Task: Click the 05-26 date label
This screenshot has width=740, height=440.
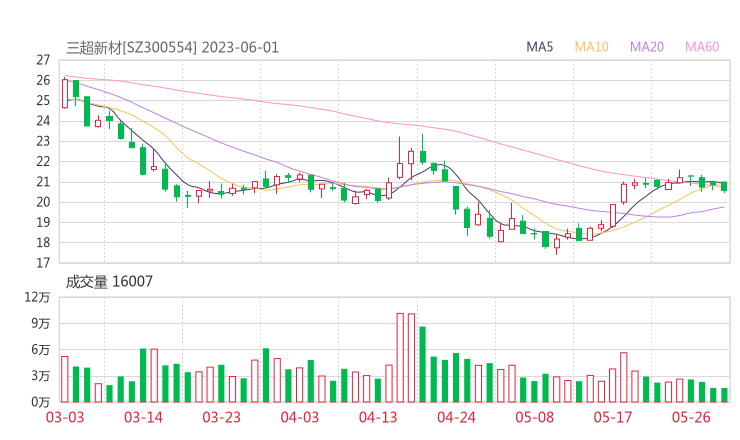Action: point(691,417)
